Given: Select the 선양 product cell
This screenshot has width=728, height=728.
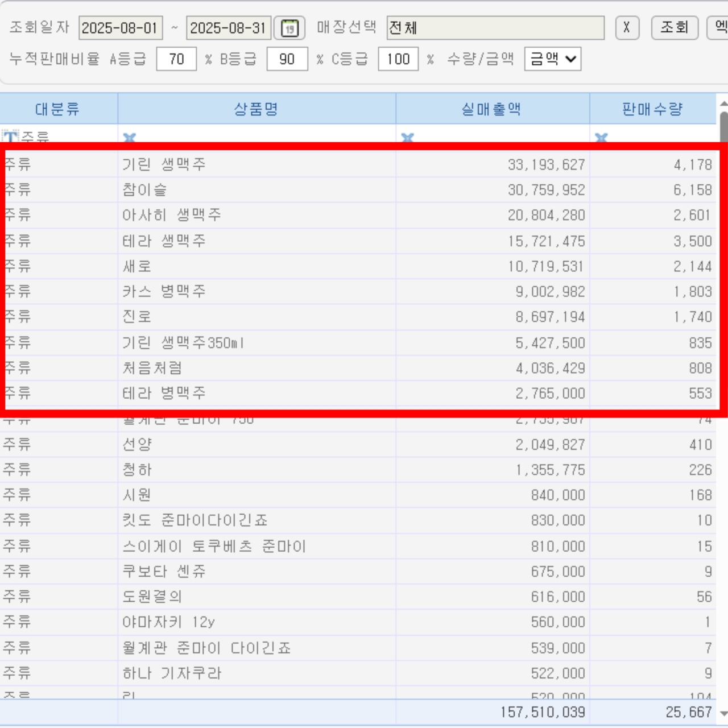Looking at the screenshot, I should (x=257, y=444).
